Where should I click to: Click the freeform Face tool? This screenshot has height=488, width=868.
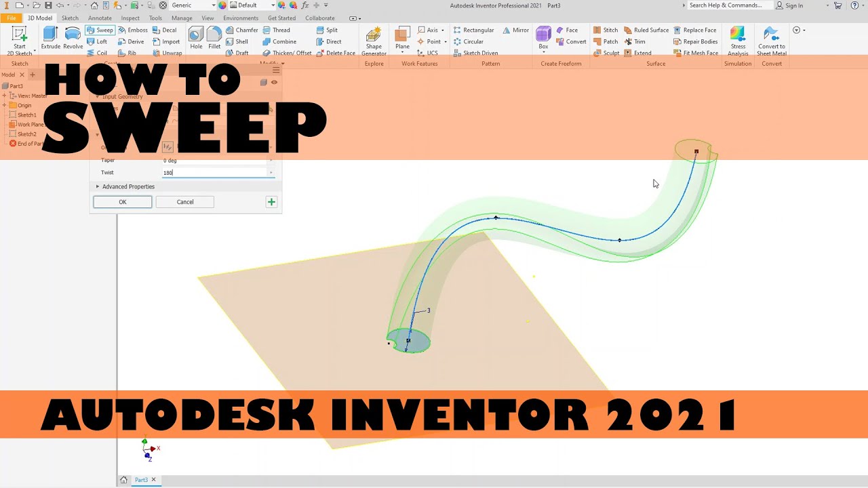pyautogui.click(x=567, y=30)
